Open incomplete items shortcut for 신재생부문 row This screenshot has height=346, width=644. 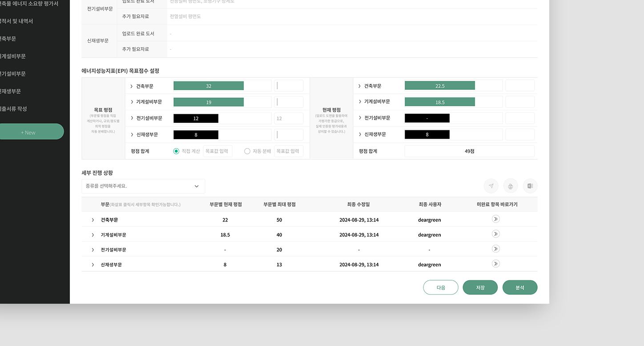pos(495,263)
